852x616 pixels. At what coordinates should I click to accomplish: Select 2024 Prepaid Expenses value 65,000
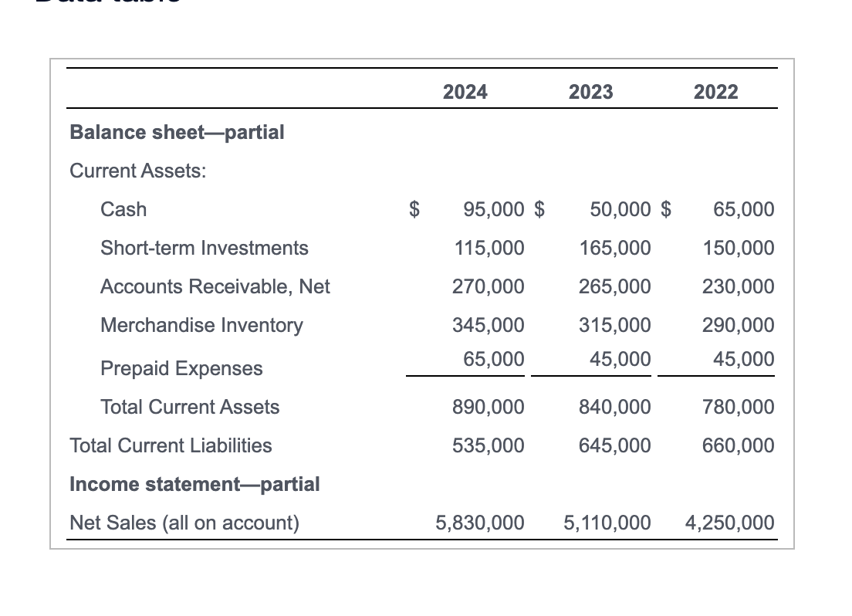[x=494, y=360]
